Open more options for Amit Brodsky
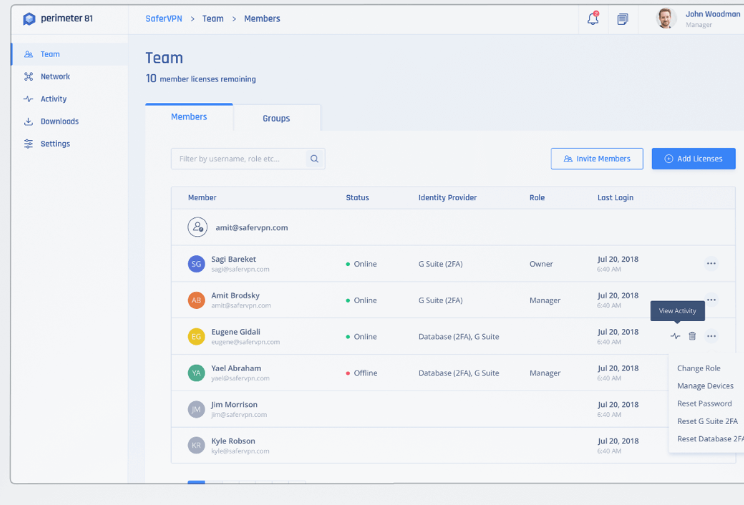Viewport: 744px width, 505px height. click(711, 299)
